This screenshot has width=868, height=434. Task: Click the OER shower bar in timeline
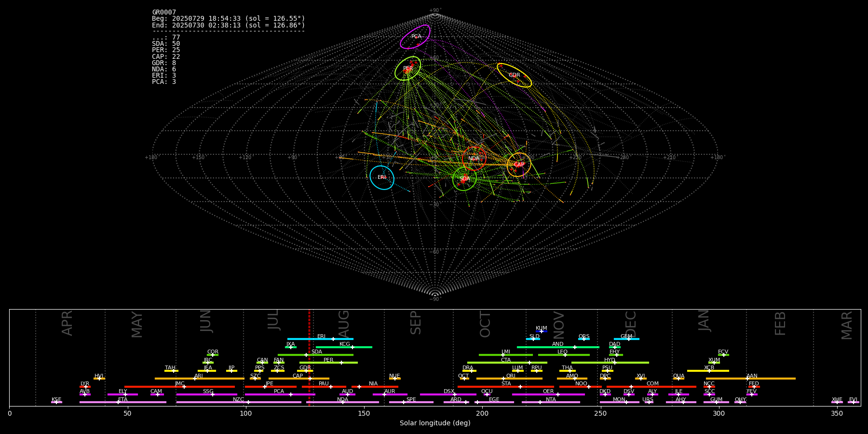click(548, 394)
